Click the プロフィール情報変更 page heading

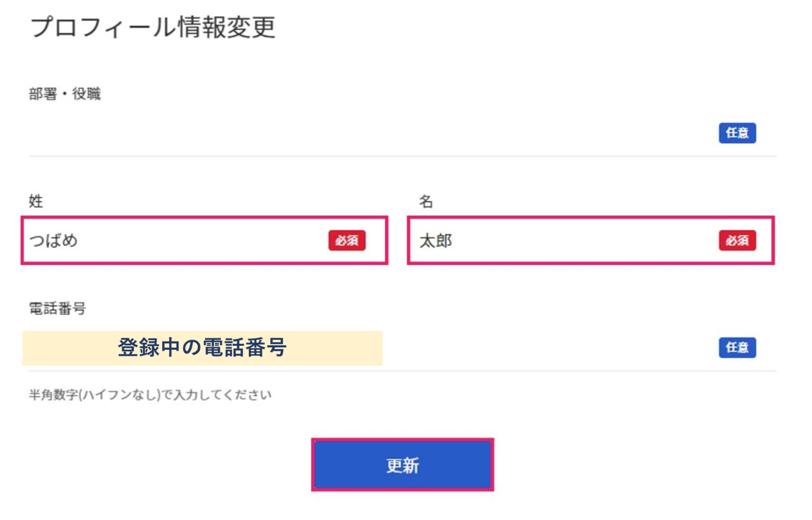[x=153, y=27]
